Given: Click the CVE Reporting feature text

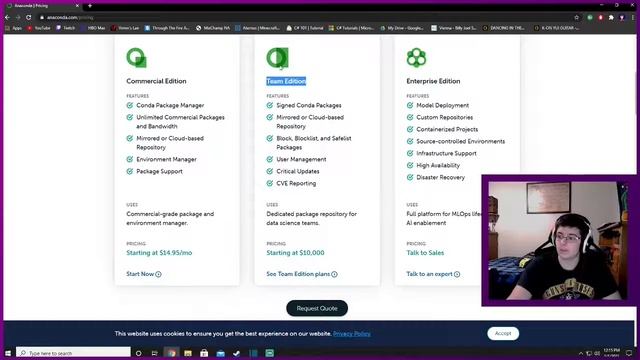Looking at the screenshot, I should point(296,183).
